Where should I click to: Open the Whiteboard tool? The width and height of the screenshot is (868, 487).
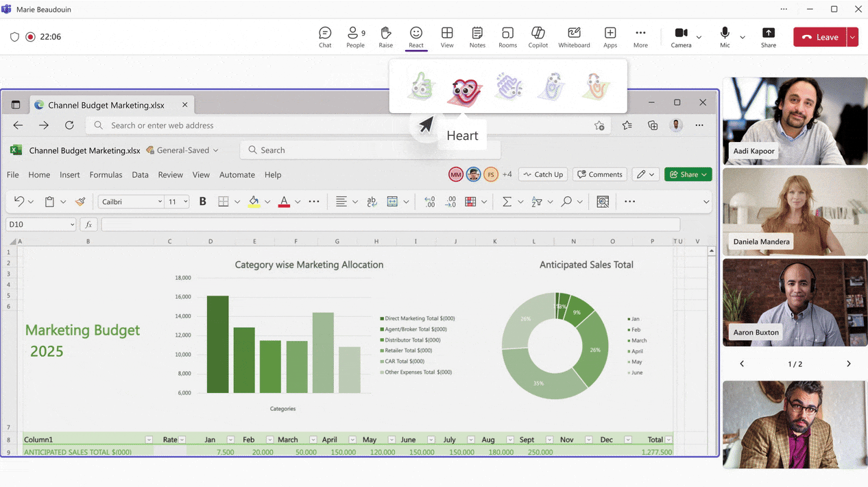[x=574, y=37]
